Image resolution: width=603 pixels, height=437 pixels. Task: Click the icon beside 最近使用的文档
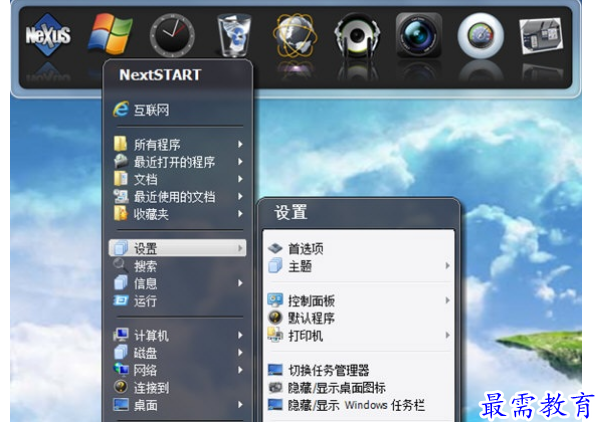click(x=121, y=196)
